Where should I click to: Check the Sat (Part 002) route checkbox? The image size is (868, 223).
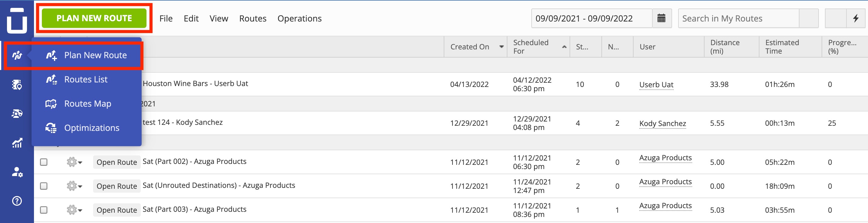44,162
